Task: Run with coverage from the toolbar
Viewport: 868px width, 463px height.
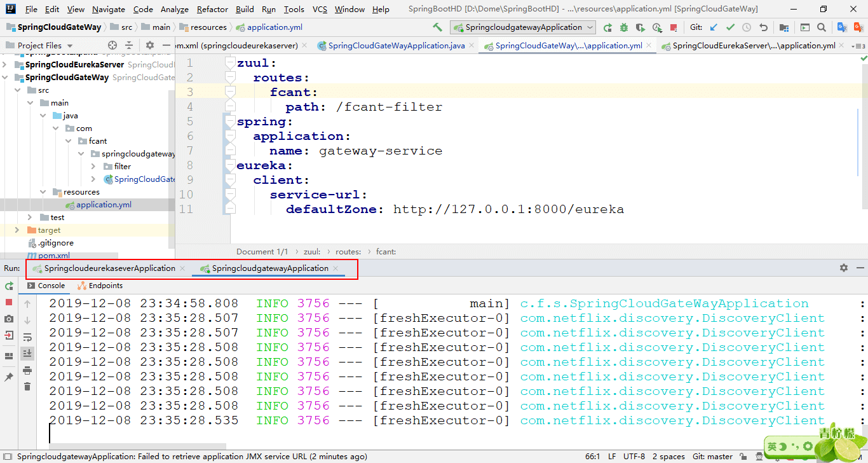Action: (641, 27)
